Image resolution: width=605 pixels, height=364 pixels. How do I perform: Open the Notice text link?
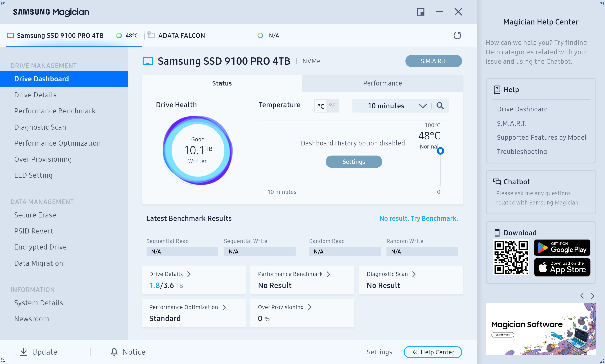coord(134,352)
